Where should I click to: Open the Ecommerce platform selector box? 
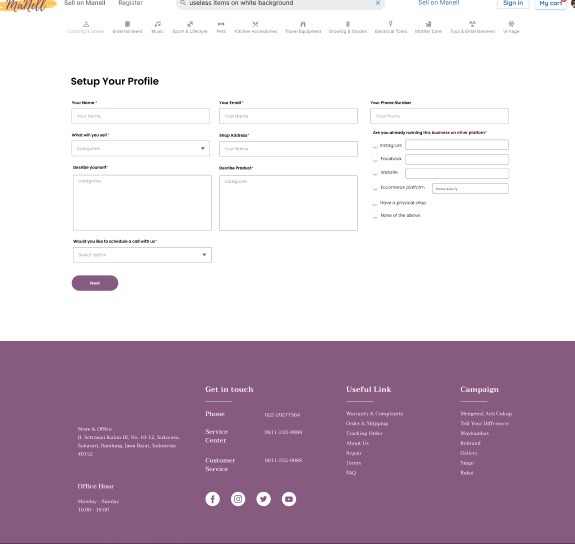470,189
